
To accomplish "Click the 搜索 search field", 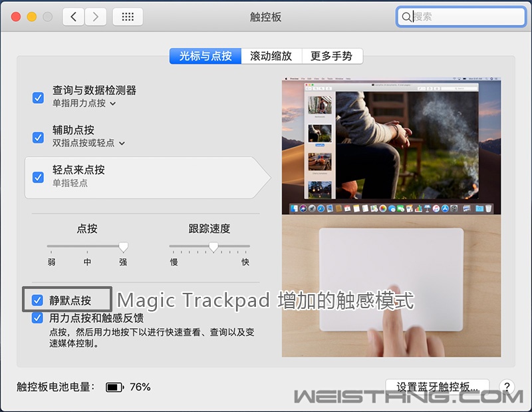I will [461, 17].
